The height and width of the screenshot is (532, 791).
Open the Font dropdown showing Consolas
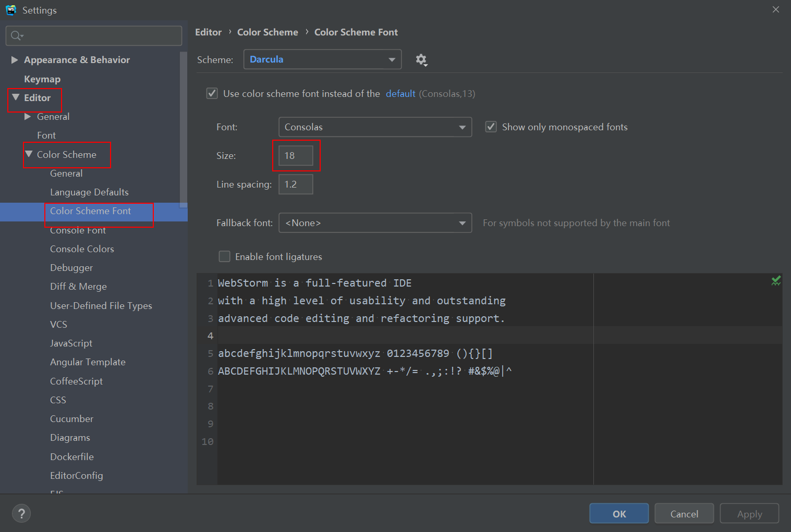(375, 127)
